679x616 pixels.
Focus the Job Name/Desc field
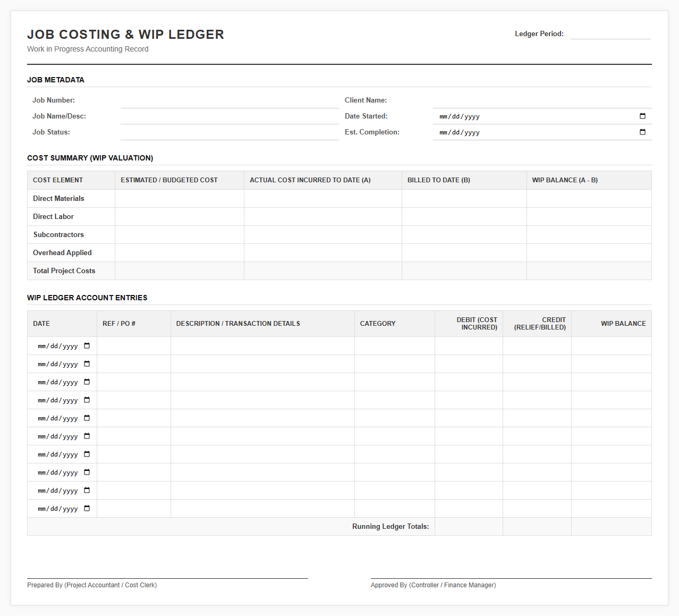click(230, 116)
